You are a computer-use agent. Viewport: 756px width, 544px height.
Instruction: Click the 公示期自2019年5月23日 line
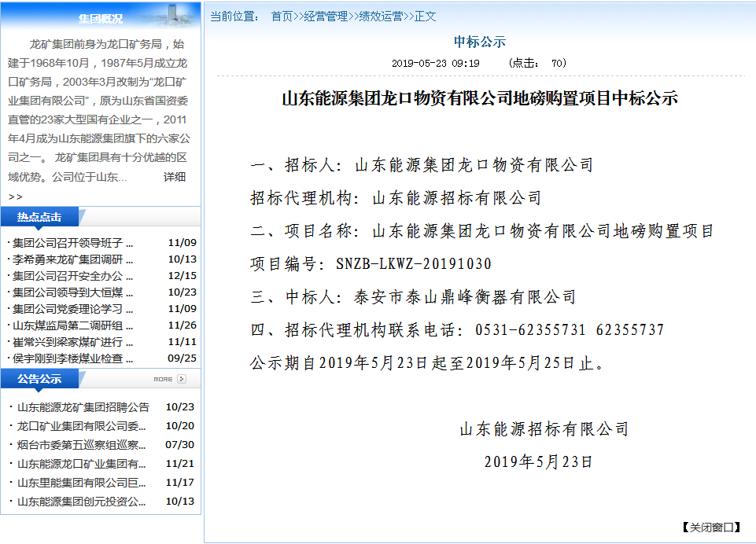pos(427,363)
